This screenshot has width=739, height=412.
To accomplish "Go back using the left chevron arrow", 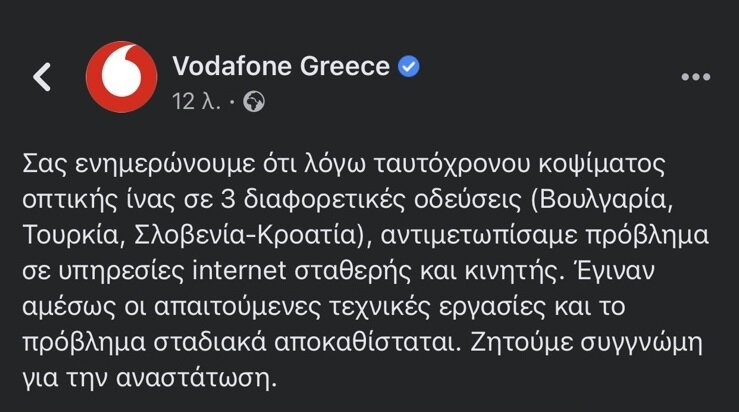I will (x=42, y=76).
